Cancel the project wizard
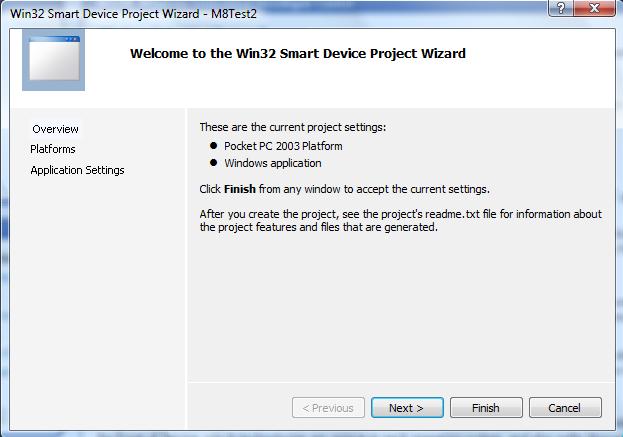The width and height of the screenshot is (623, 437). pyautogui.click(x=565, y=408)
